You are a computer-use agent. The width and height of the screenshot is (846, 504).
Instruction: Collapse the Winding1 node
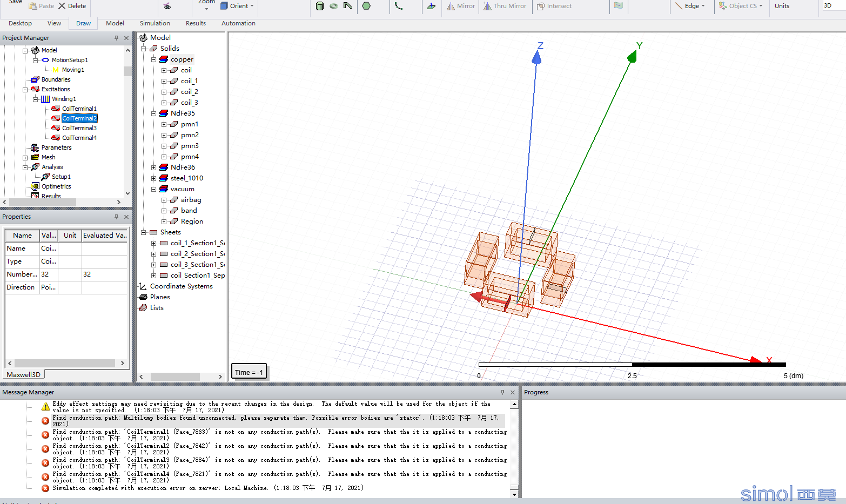[35, 99]
